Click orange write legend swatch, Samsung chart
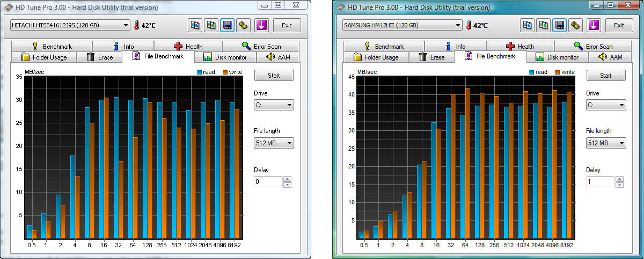The height and width of the screenshot is (259, 644). 558,71
